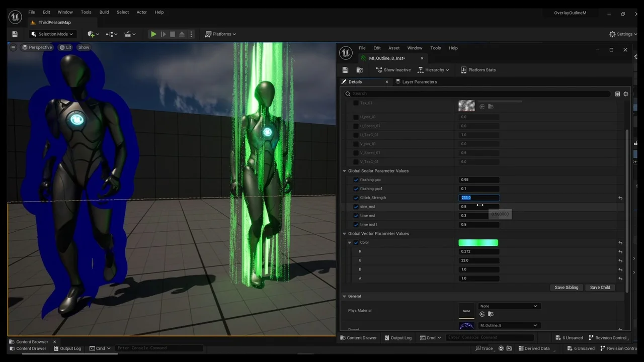This screenshot has height=362, width=644.
Task: Collapse the Global Scalar Parameter Values section
Action: [345, 171]
